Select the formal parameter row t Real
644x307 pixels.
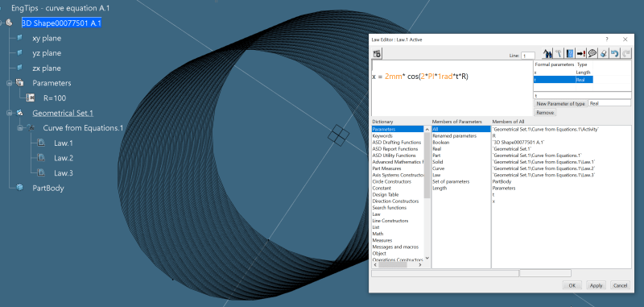tap(563, 79)
